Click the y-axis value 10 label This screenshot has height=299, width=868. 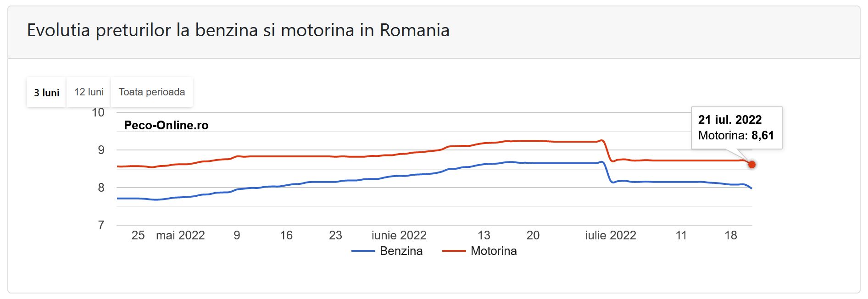[x=98, y=112]
